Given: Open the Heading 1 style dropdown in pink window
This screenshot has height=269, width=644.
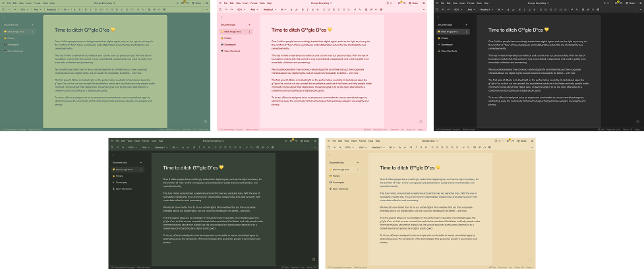Looking at the screenshot, I should (270, 9).
